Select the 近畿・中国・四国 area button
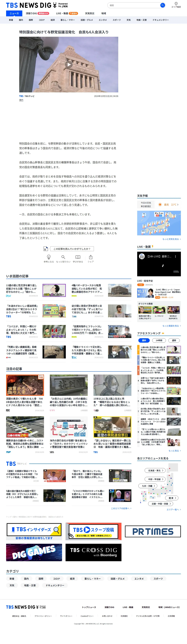This screenshot has height=644, width=187. click(x=161, y=504)
